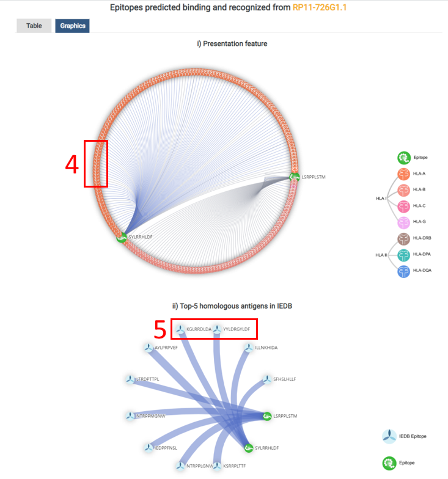
Task: Click the IEDB Epitope legend icon
Action: (389, 436)
